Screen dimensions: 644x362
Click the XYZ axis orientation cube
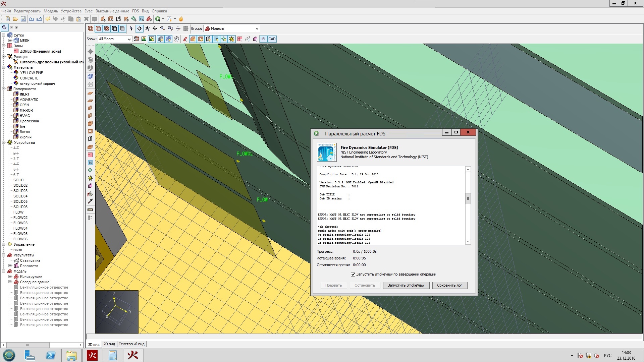[117, 312]
